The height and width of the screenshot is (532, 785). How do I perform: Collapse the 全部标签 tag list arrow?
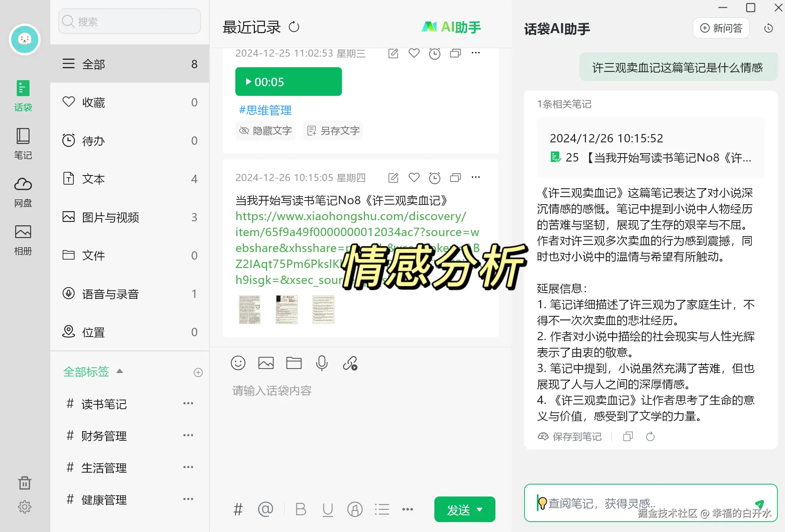(120, 371)
